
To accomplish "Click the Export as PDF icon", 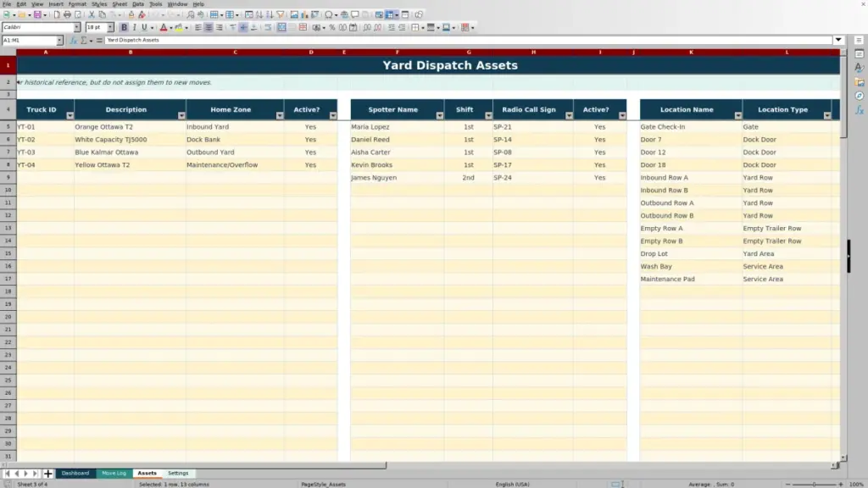I will 57,14.
